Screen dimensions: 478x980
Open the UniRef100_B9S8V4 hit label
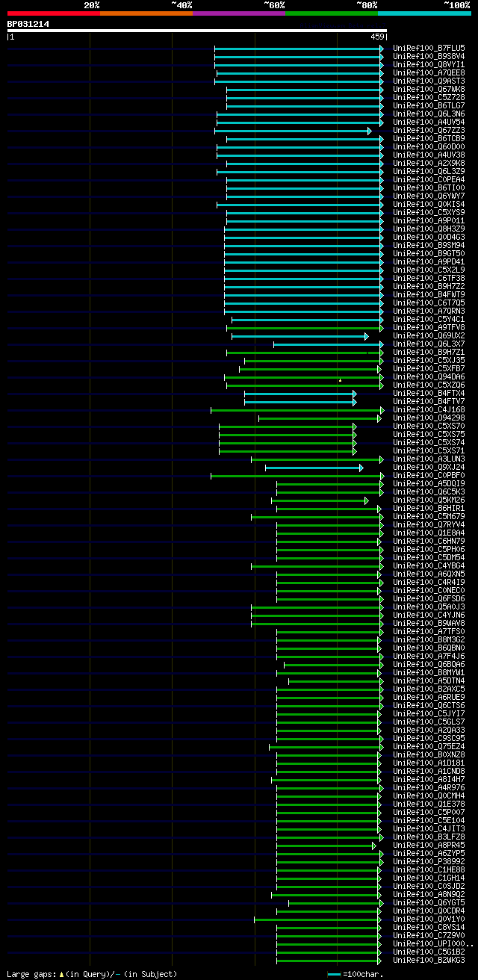point(429,56)
